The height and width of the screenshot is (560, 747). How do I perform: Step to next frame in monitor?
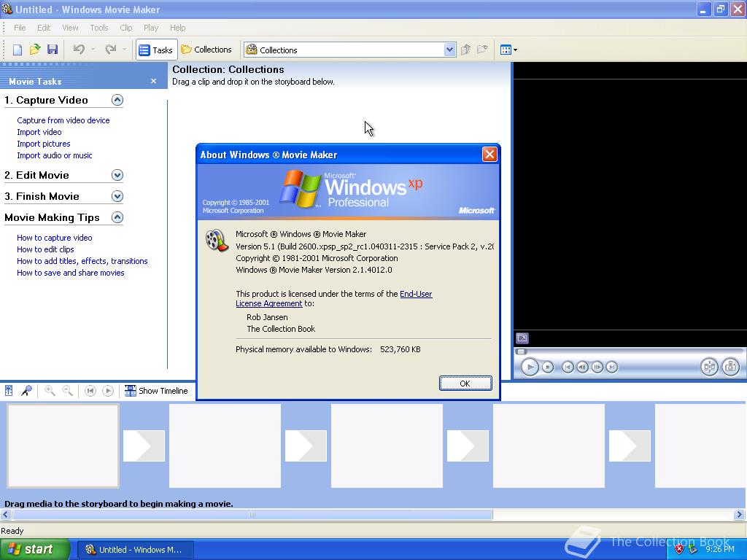597,367
